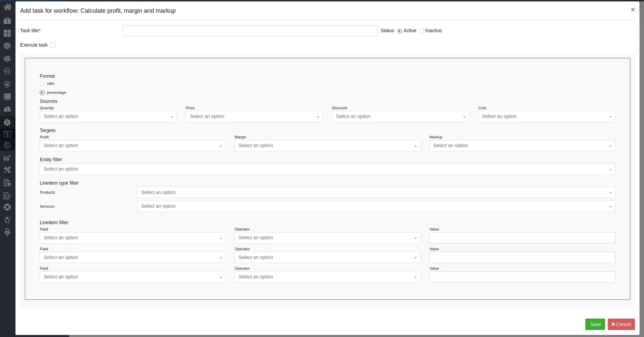Click the envelope mail sidebar icon

pyautogui.click(x=7, y=158)
